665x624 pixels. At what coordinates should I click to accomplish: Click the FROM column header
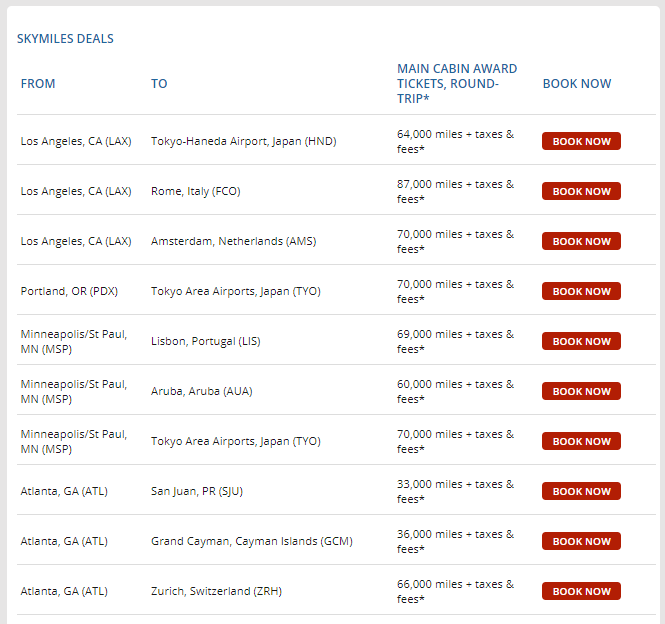click(38, 84)
